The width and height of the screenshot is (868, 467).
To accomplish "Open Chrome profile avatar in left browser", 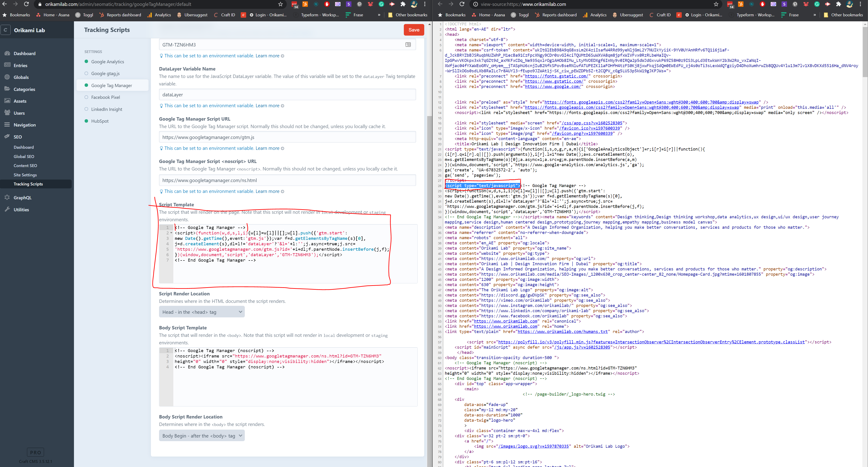I will point(414,4).
